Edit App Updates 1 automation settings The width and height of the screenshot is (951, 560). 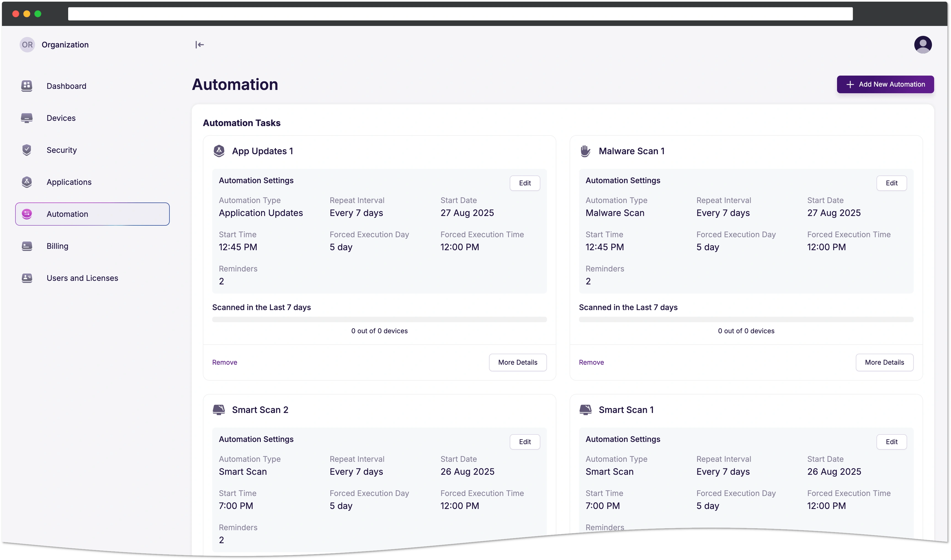524,183
